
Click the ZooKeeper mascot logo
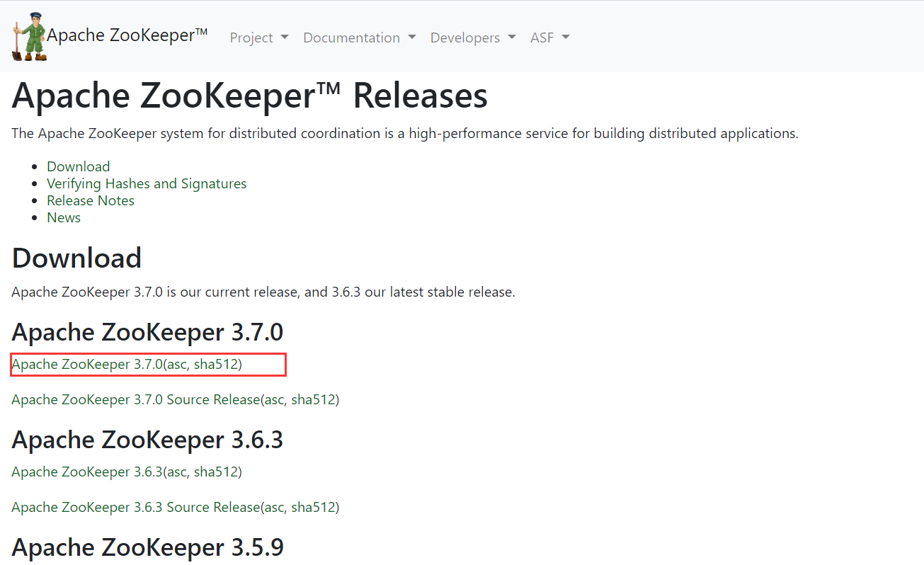pyautogui.click(x=29, y=36)
